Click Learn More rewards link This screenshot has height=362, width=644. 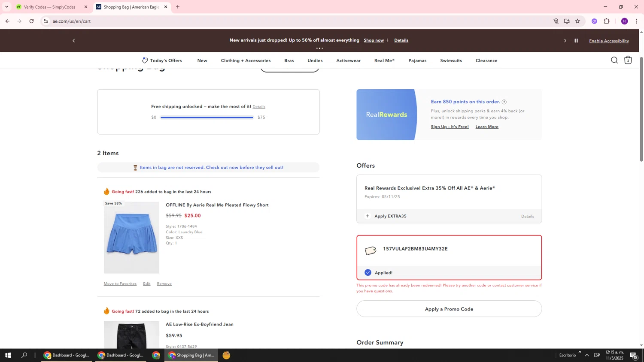pyautogui.click(x=487, y=127)
